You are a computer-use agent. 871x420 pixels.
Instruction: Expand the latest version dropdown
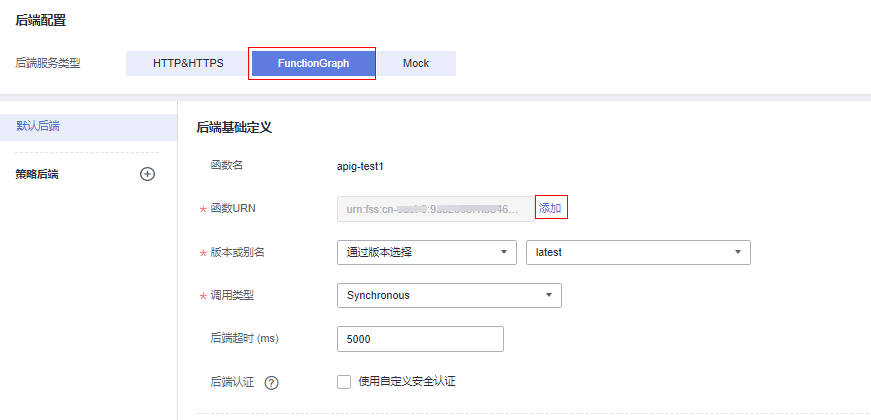tap(637, 252)
